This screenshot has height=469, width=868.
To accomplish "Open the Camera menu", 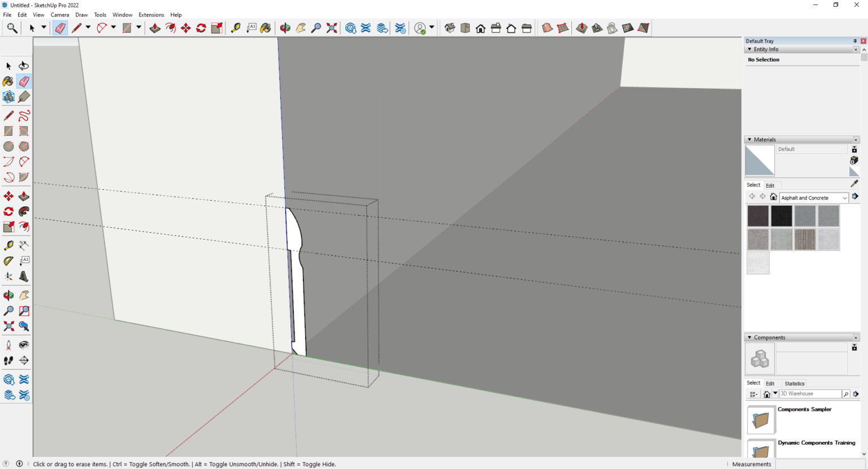I will (59, 15).
